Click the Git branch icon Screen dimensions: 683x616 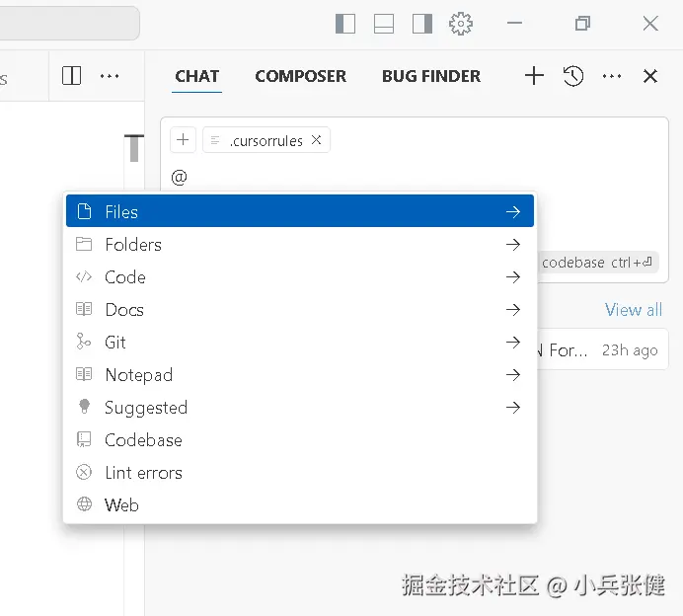point(83,342)
